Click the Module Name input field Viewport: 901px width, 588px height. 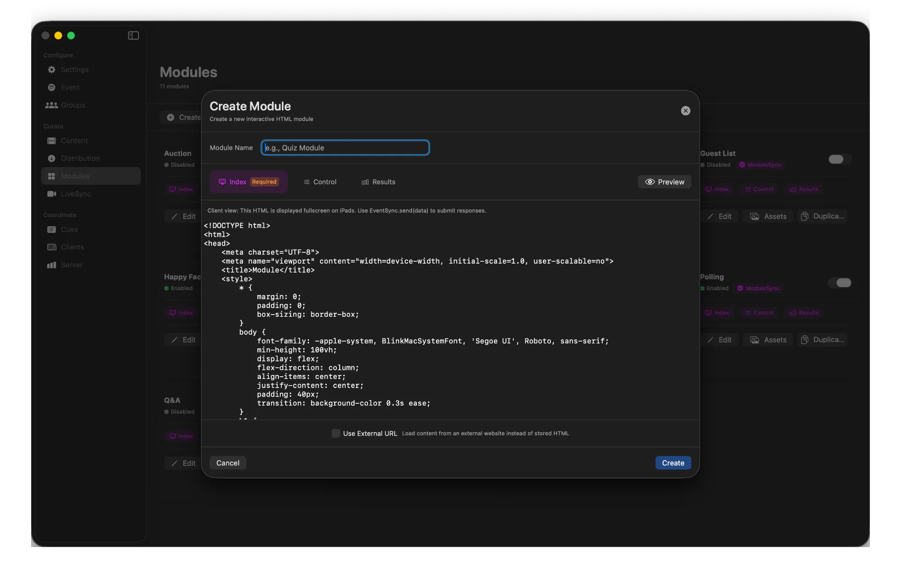(x=345, y=148)
